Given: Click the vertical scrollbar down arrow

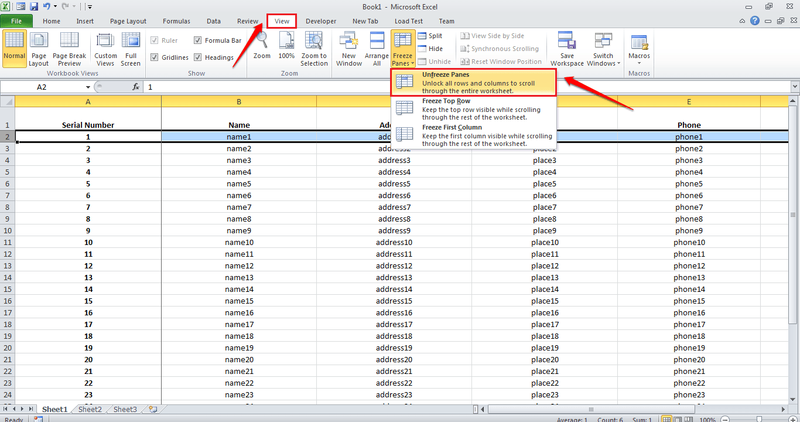Looking at the screenshot, I should (792, 400).
